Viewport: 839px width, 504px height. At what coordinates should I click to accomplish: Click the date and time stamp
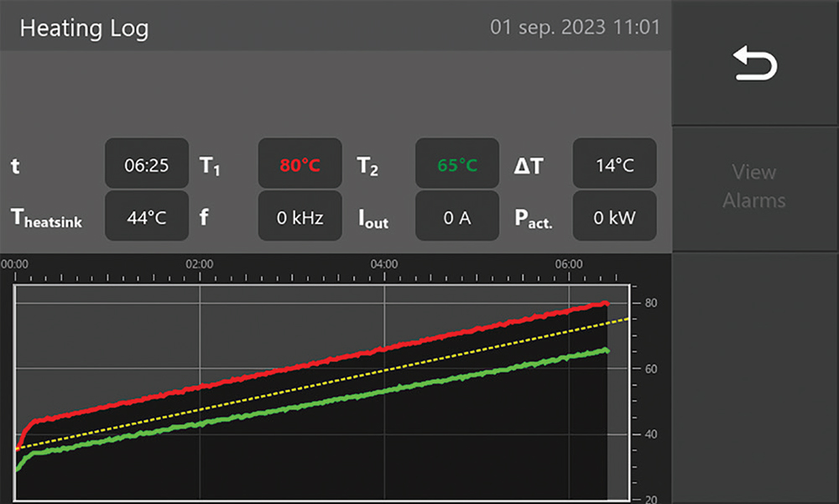tap(575, 28)
